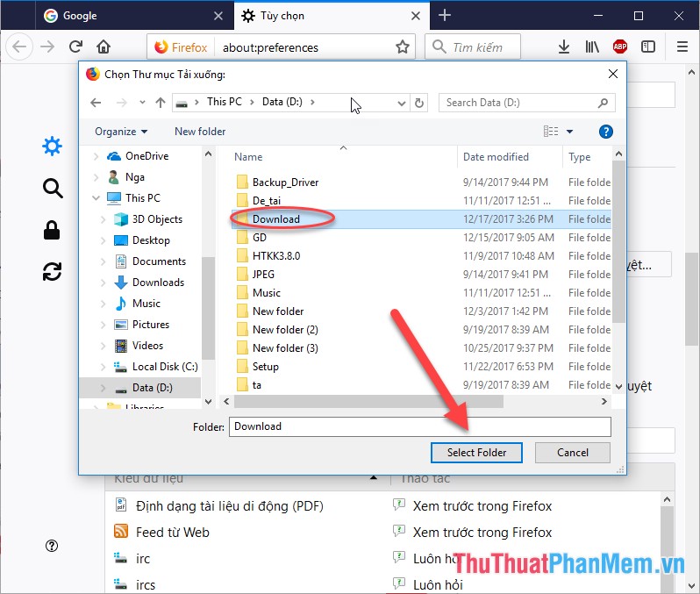The image size is (700, 594).
Task: Click the Select Folder button
Action: (476, 453)
